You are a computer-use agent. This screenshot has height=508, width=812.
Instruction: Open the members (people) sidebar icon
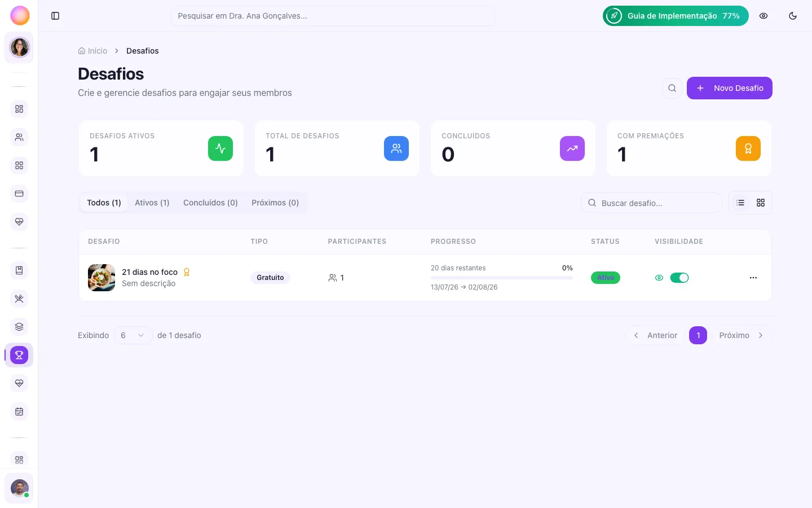tap(19, 137)
